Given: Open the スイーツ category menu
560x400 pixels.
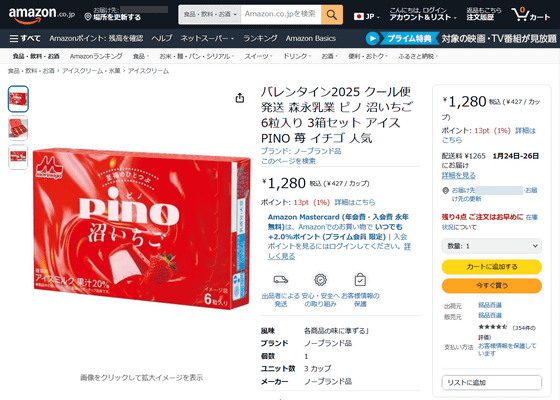Looking at the screenshot, I should click(258, 56).
